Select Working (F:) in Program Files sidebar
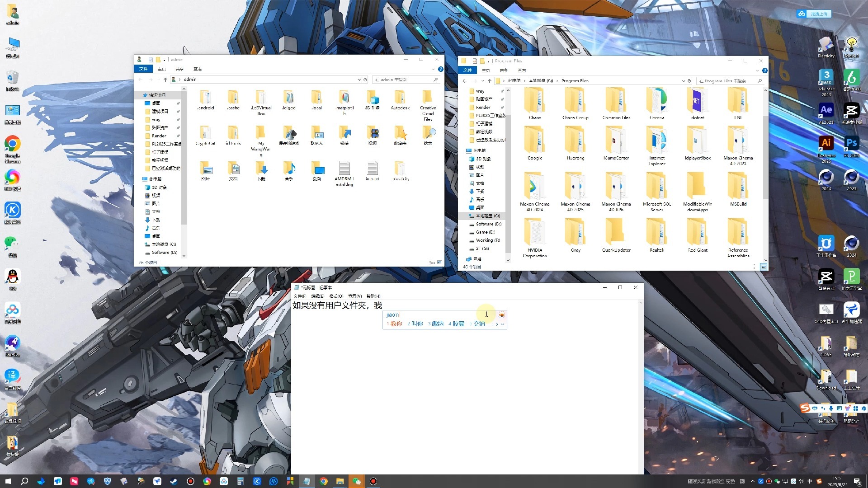Image resolution: width=868 pixels, height=488 pixels. coord(485,240)
